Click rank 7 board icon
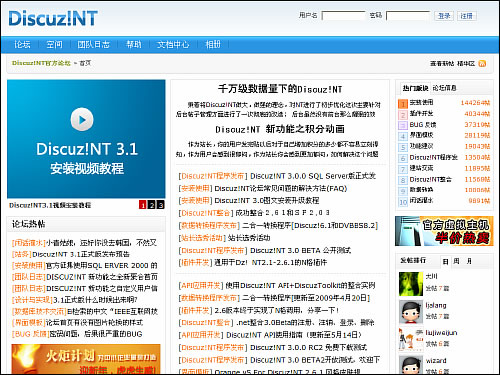Screen dimensions: 500x375 tap(403, 169)
